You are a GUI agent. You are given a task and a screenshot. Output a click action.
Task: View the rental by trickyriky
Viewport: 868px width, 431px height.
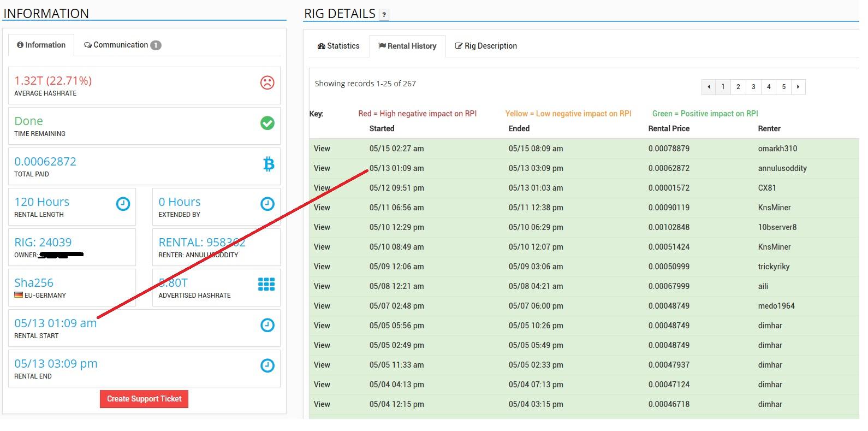(x=322, y=267)
